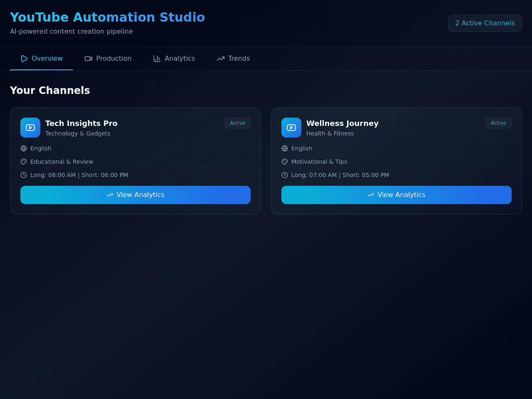Click the Wellness Journey channel title

tap(342, 123)
